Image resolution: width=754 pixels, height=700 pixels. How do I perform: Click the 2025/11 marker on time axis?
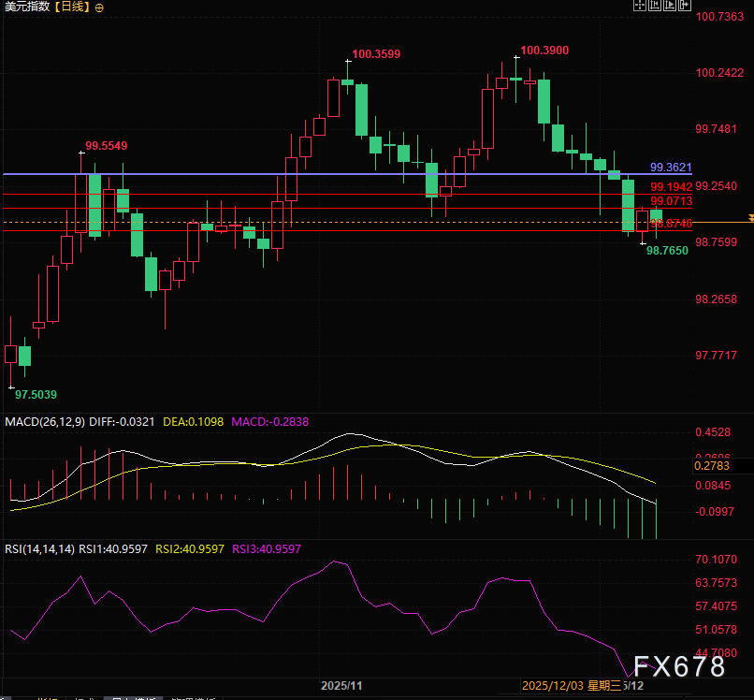point(341,685)
